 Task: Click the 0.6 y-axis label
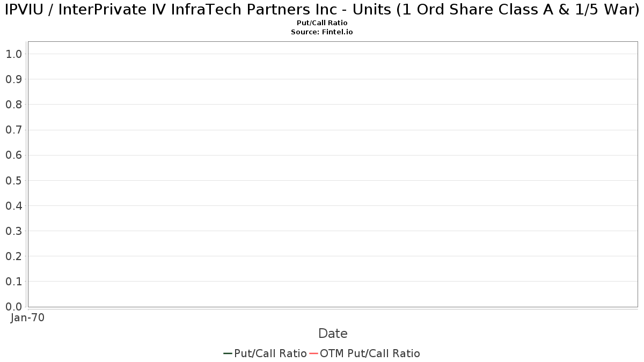pyautogui.click(x=13, y=155)
